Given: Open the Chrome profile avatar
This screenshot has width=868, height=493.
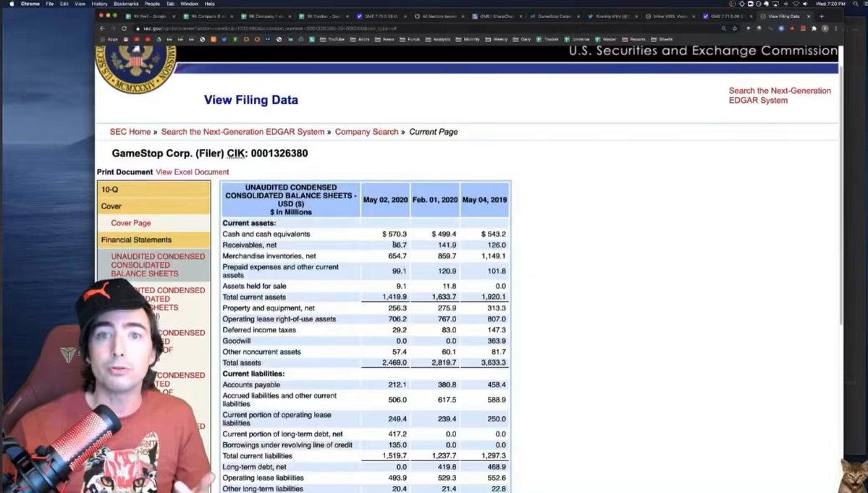Looking at the screenshot, I should pos(825,28).
